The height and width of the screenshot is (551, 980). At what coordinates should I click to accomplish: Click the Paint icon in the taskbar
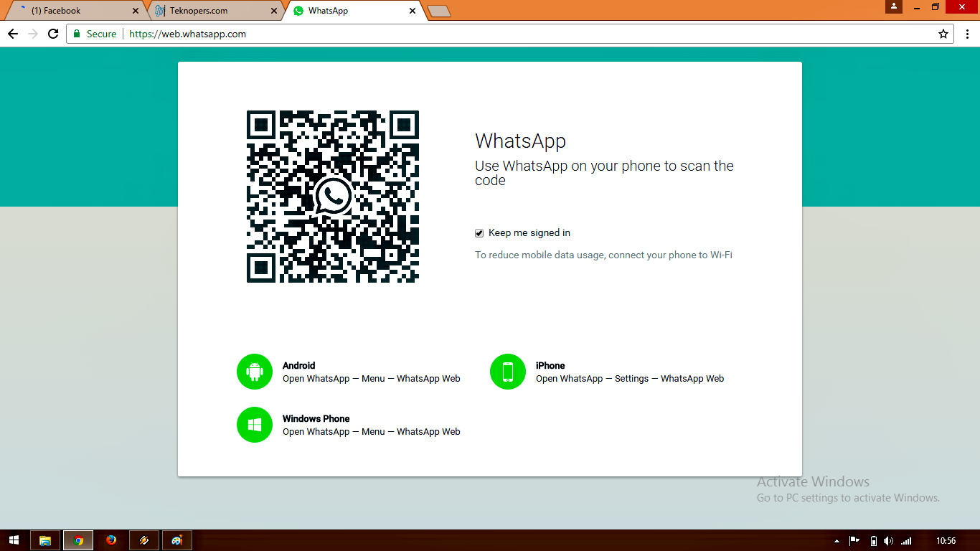pos(177,540)
